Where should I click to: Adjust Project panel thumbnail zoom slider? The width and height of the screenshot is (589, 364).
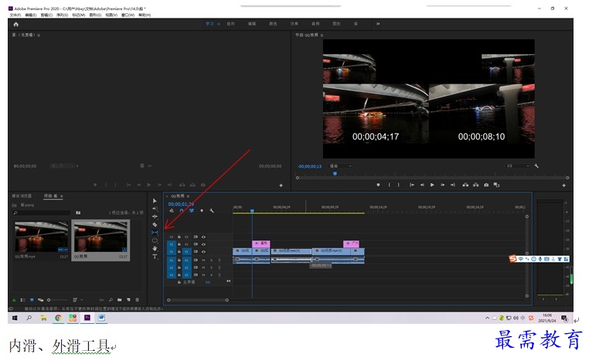56,300
